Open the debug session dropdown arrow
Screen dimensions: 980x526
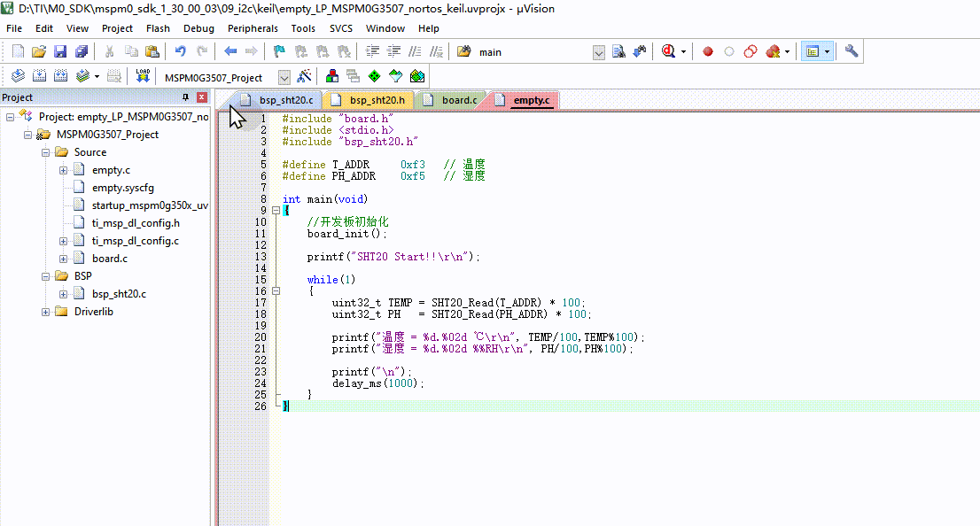683,52
